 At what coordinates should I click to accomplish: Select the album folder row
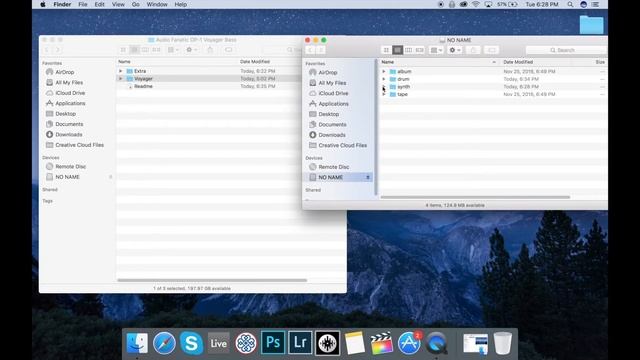pos(493,71)
